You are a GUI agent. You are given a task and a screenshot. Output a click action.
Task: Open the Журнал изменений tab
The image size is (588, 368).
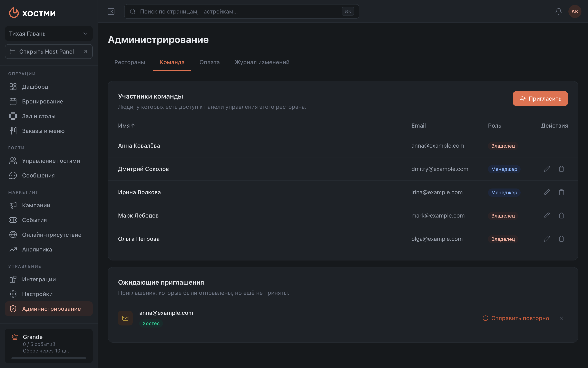tap(262, 62)
